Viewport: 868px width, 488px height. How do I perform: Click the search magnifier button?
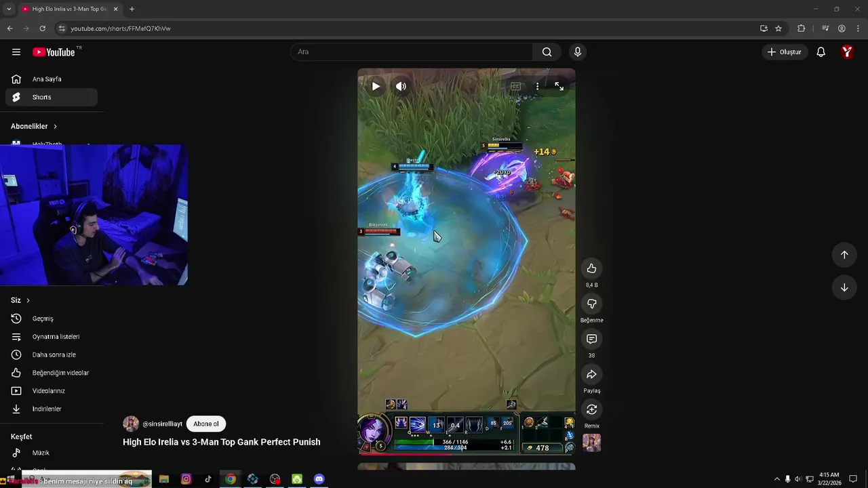pyautogui.click(x=547, y=52)
